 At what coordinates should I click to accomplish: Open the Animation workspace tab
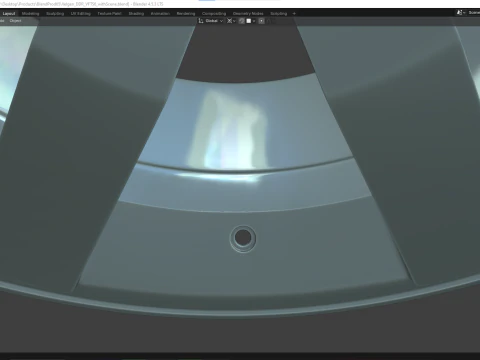(160, 14)
